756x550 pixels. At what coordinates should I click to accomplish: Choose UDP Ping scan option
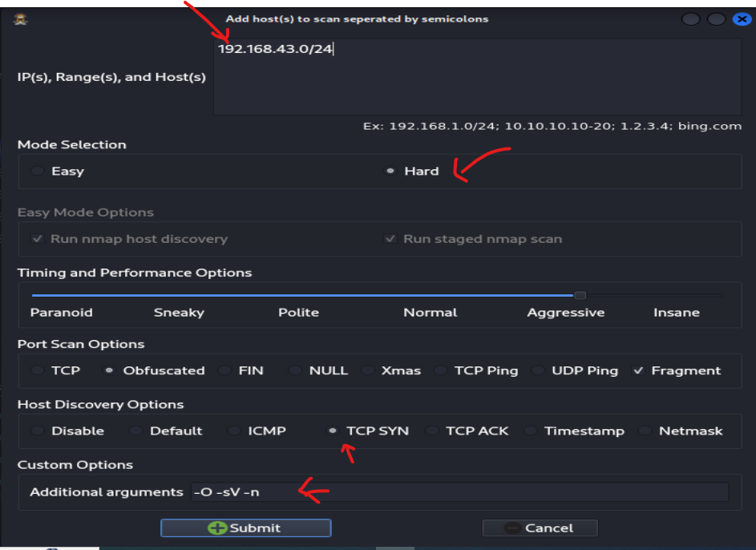pyautogui.click(x=538, y=370)
